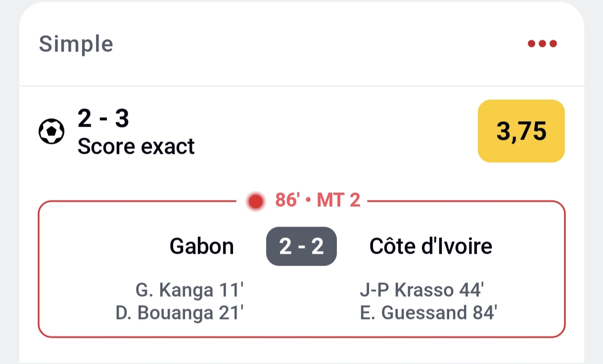Screen dimensions: 603x364
Task: Open the three-dot options menu
Action: (542, 44)
